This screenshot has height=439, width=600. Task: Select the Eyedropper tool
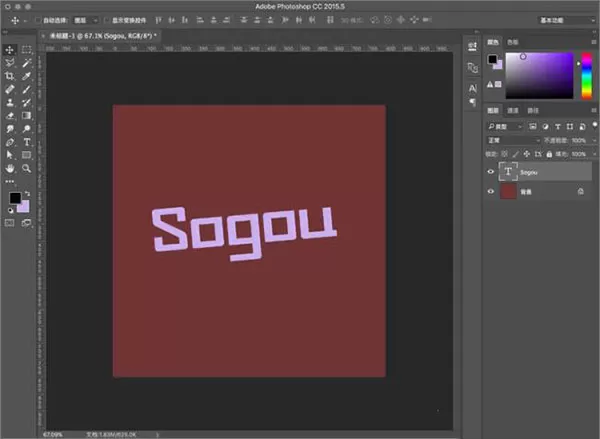pos(26,76)
